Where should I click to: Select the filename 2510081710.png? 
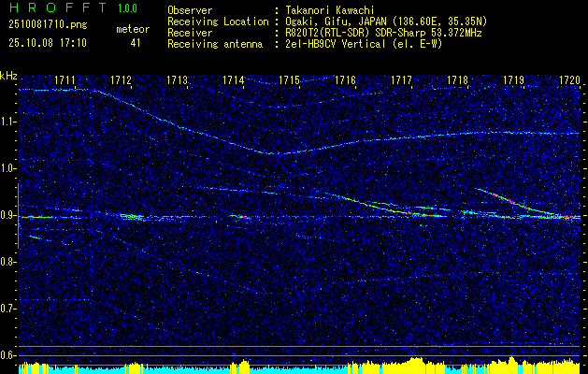pos(48,25)
